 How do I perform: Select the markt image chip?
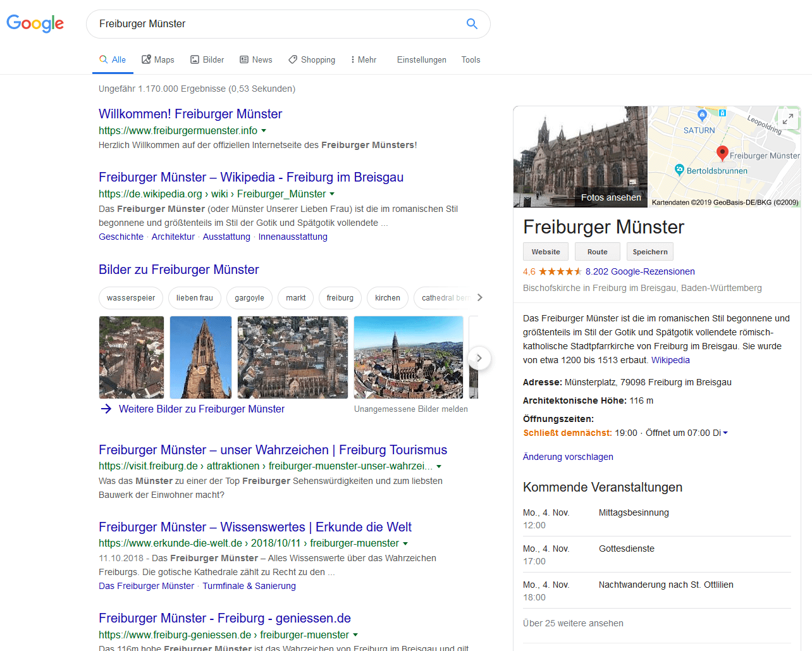[x=295, y=298]
